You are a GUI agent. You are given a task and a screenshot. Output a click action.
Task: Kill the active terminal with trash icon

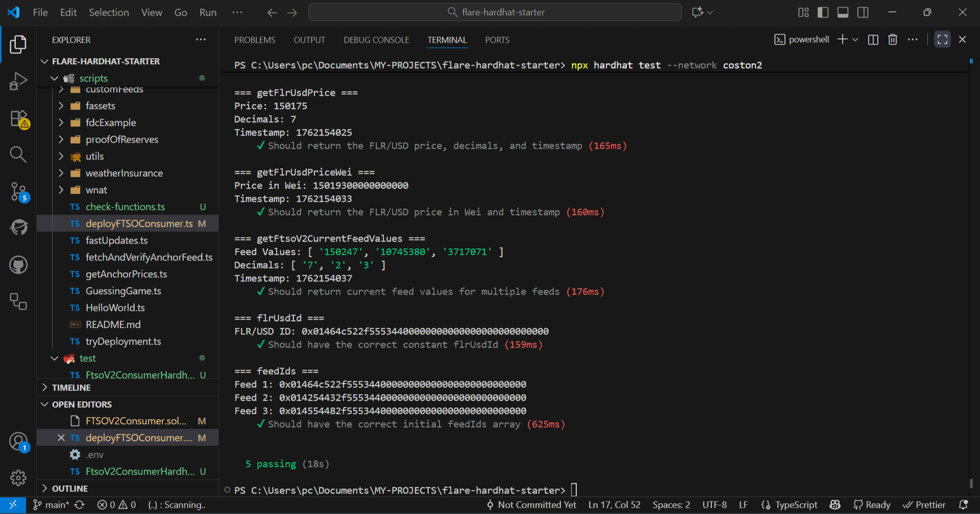coord(892,39)
